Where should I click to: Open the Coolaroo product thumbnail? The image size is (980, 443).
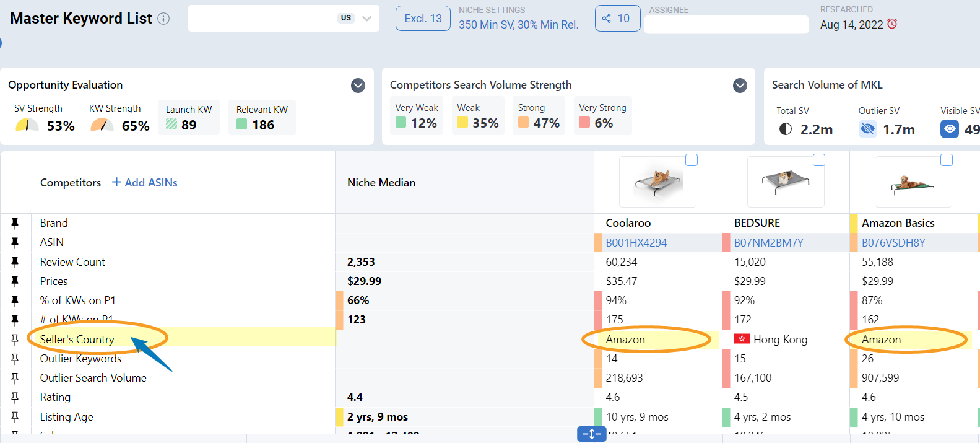pyautogui.click(x=658, y=182)
